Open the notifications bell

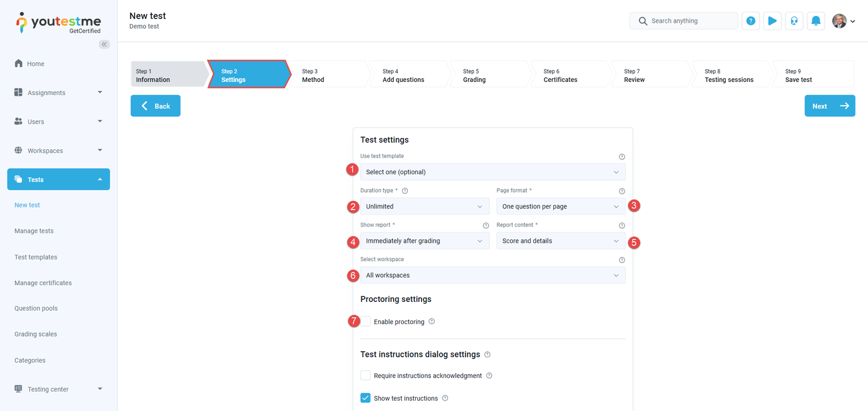click(815, 21)
